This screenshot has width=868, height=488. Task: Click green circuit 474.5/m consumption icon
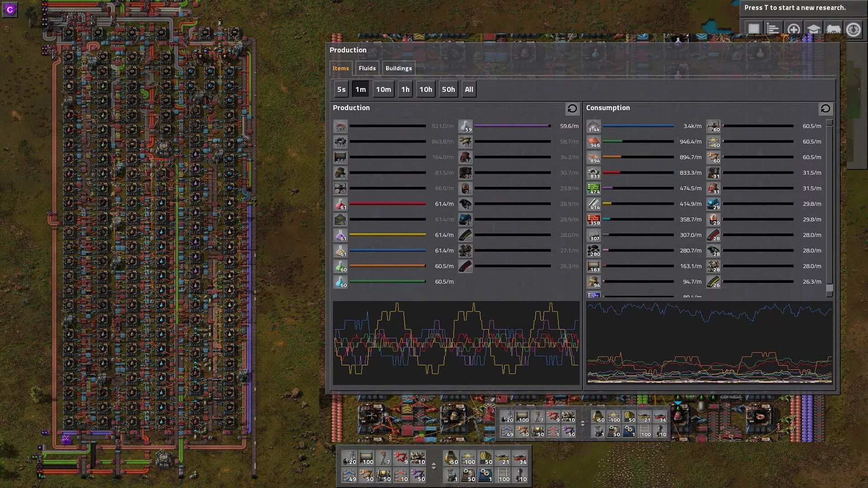pos(594,188)
